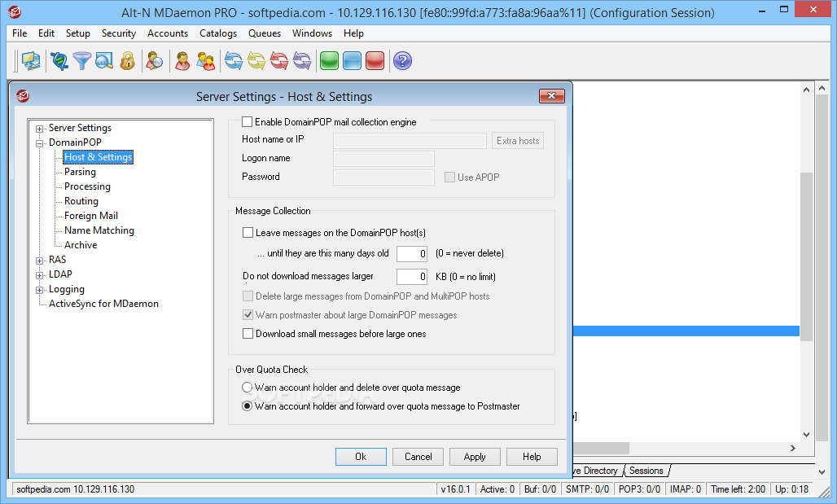This screenshot has width=837, height=504.
Task: Check Leave messages on the DomainPOP host(s)
Action: pos(248,232)
